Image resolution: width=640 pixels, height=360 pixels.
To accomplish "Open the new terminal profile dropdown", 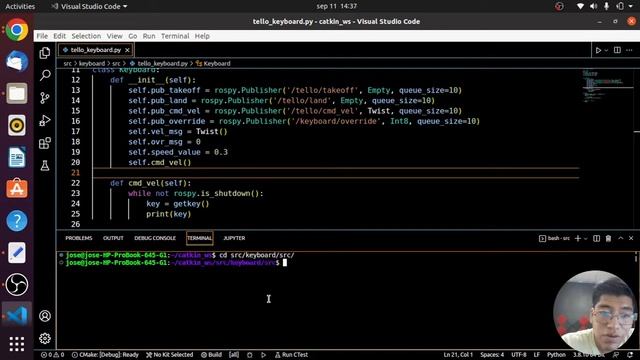I will click(585, 238).
